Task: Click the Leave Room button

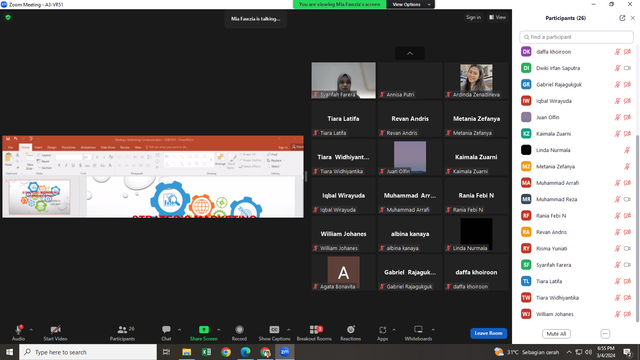Action: point(489,333)
